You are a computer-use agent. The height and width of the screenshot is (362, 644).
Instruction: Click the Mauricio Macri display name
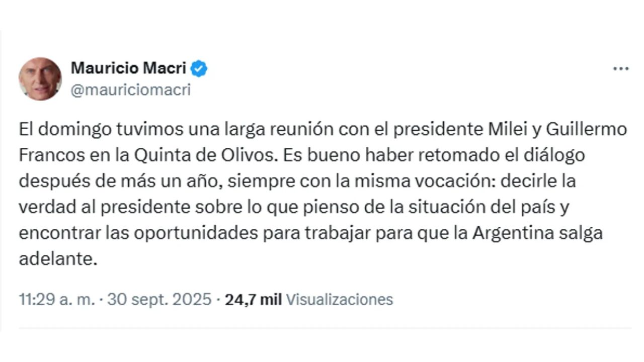[130, 68]
